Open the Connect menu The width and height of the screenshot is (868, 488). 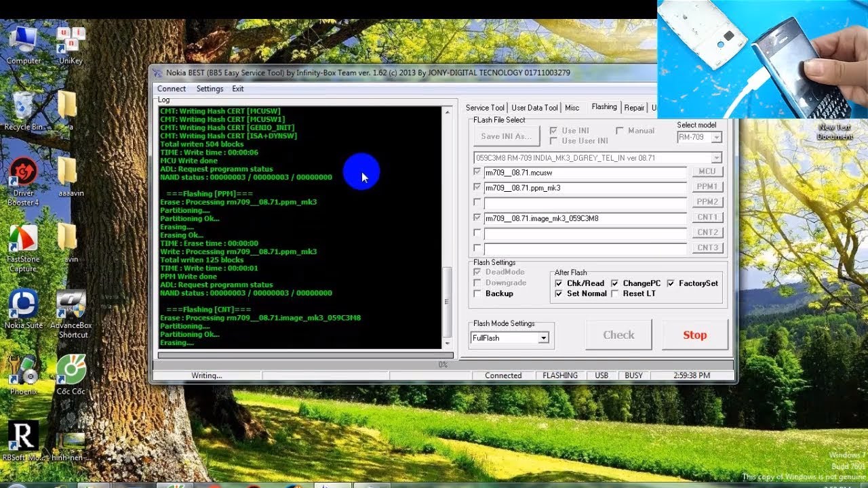[172, 89]
